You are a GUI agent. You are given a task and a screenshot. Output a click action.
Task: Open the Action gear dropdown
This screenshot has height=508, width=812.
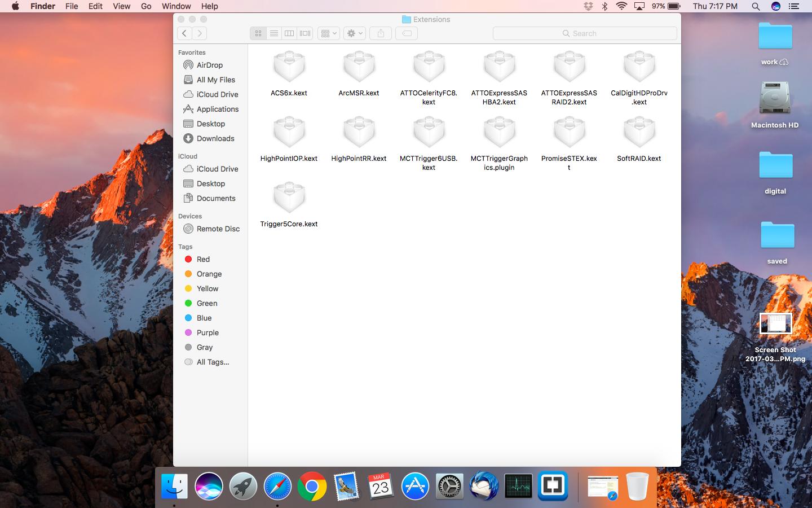[355, 33]
